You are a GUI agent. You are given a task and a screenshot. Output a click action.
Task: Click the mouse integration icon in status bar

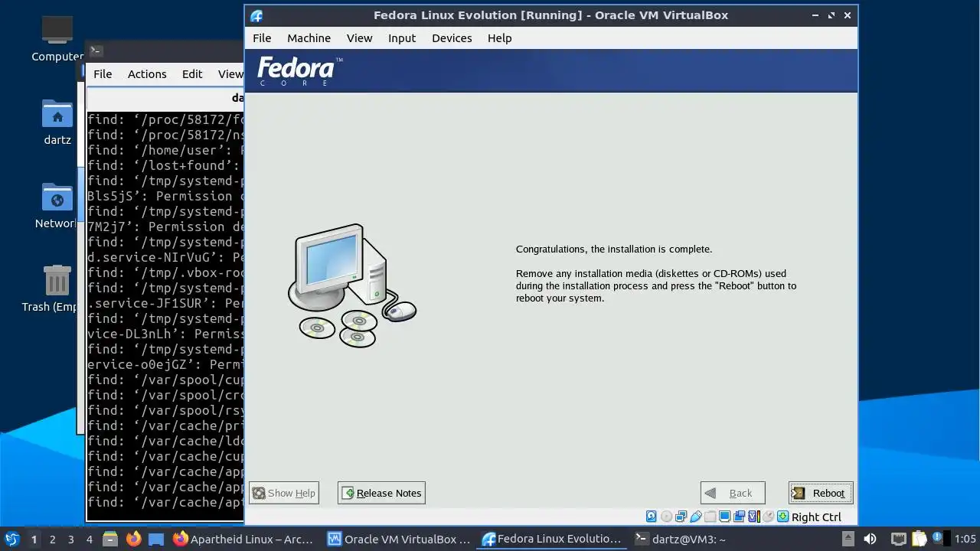(769, 517)
